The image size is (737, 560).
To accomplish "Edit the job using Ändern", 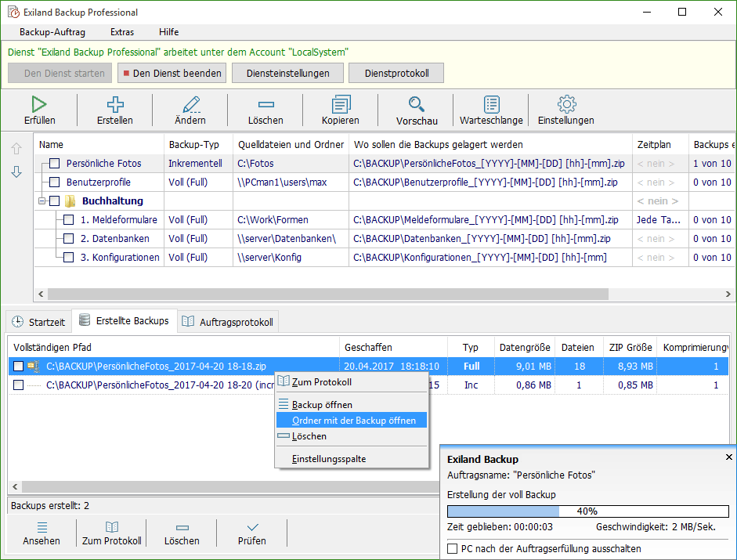I will point(190,104).
